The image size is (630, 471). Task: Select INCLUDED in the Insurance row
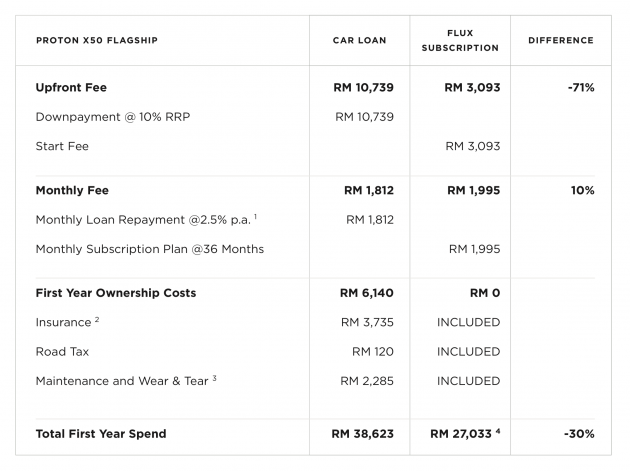point(468,322)
